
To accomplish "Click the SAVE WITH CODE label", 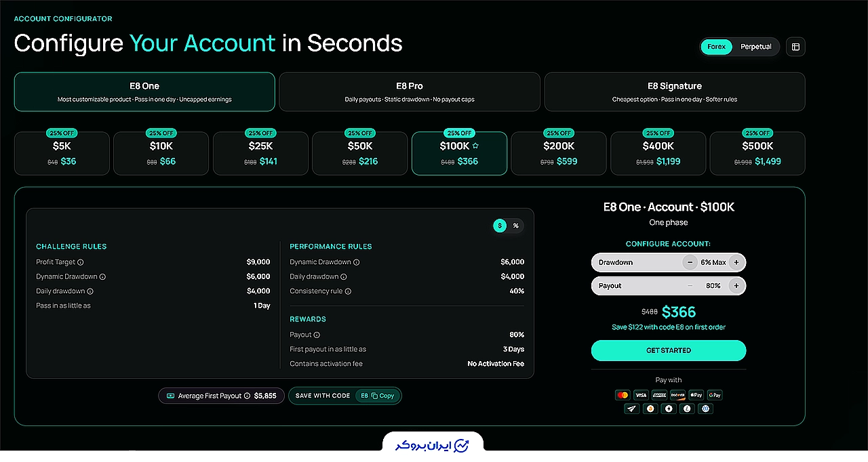I will coord(323,396).
